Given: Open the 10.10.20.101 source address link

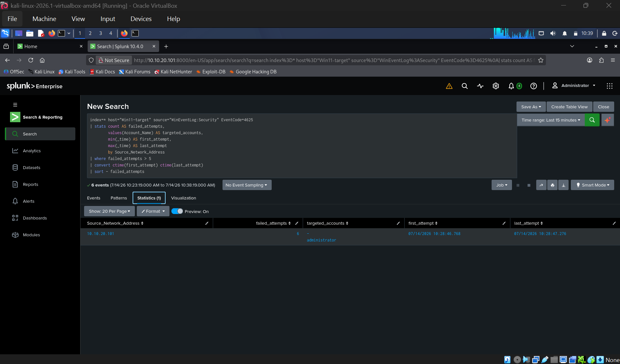Looking at the screenshot, I should (x=101, y=233).
